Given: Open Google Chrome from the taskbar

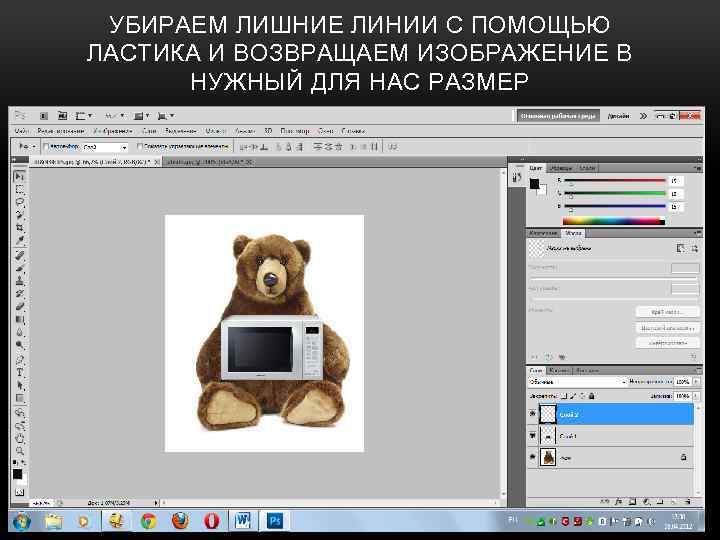Looking at the screenshot, I should tap(148, 521).
